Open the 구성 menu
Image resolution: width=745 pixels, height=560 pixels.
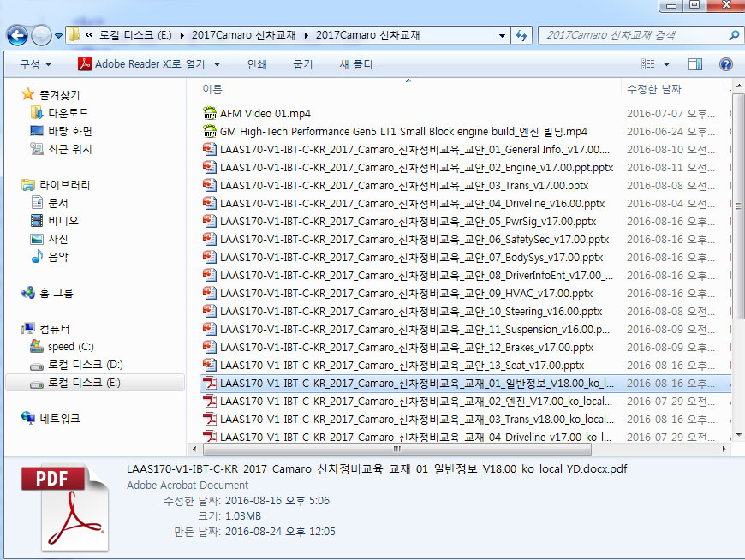pyautogui.click(x=36, y=64)
